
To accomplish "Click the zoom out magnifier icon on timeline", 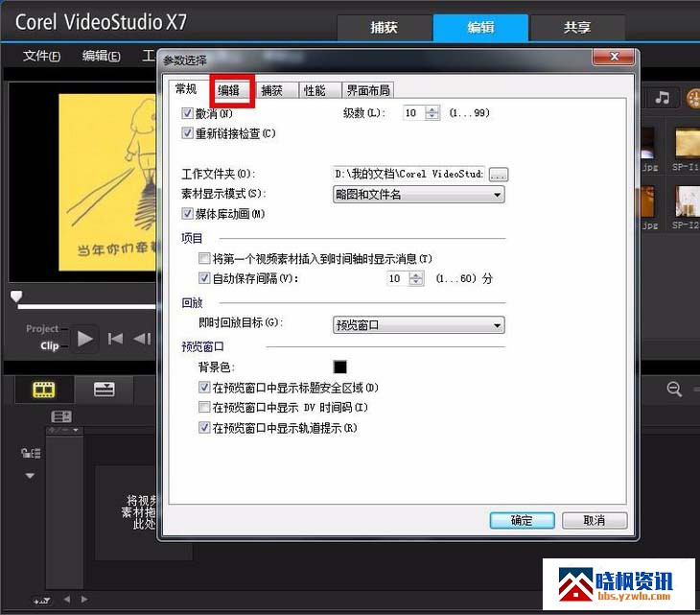I will click(674, 390).
